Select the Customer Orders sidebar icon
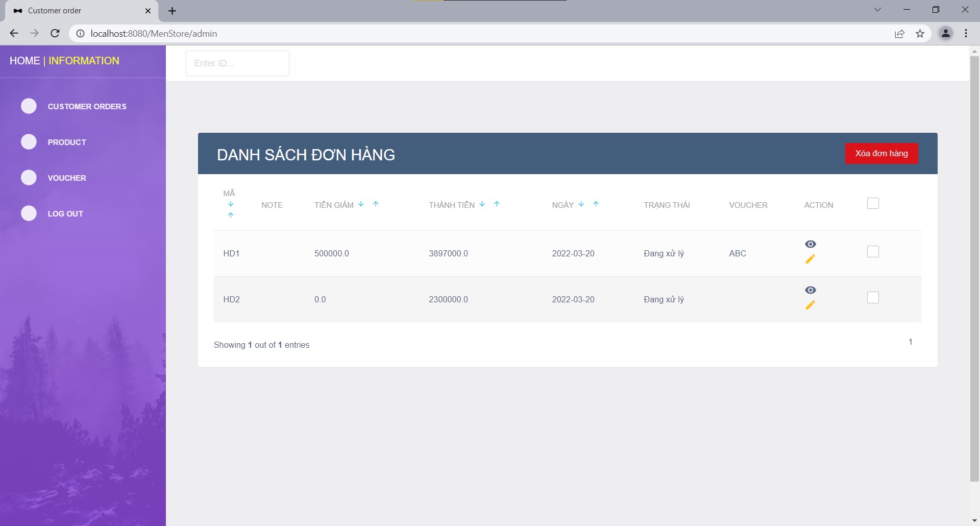 (x=29, y=106)
